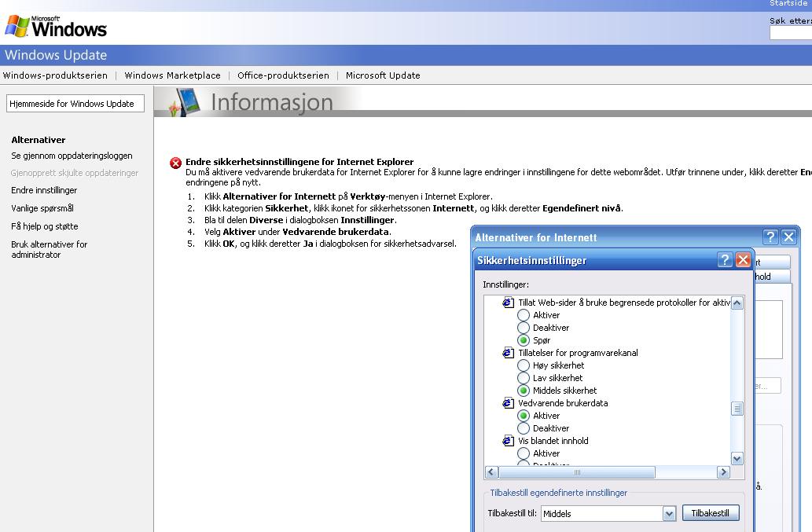Close the Alternativer for Internett window
The image size is (812, 532).
click(788, 237)
